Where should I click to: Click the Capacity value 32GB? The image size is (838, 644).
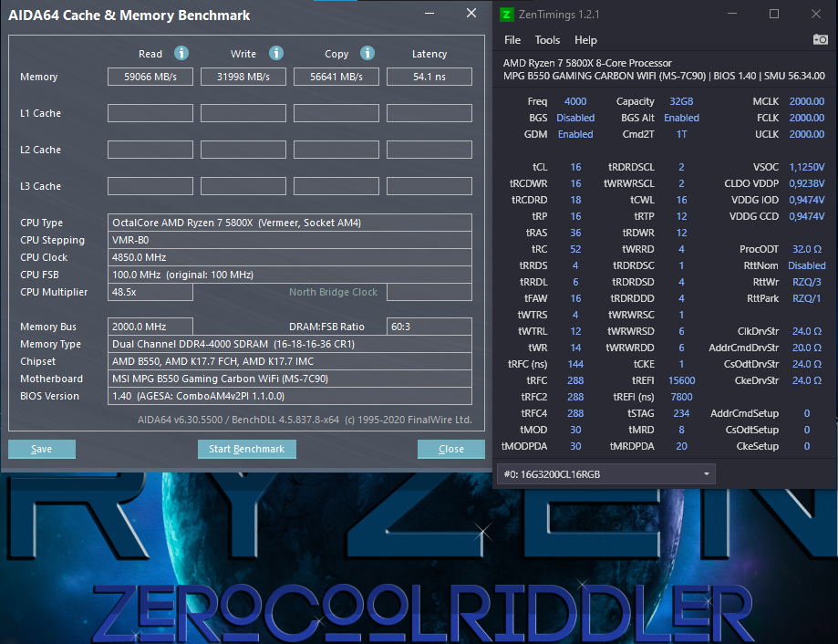click(x=681, y=101)
